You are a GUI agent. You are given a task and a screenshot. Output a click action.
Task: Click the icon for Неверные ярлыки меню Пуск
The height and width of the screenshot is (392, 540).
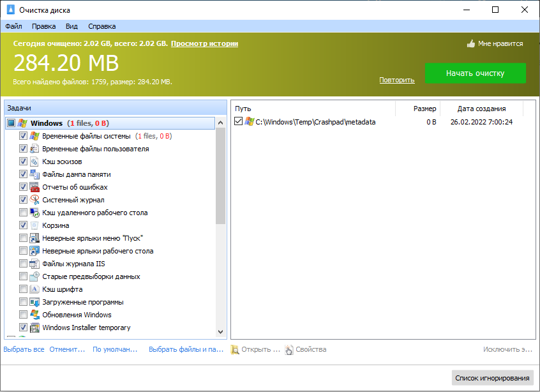[34, 237]
